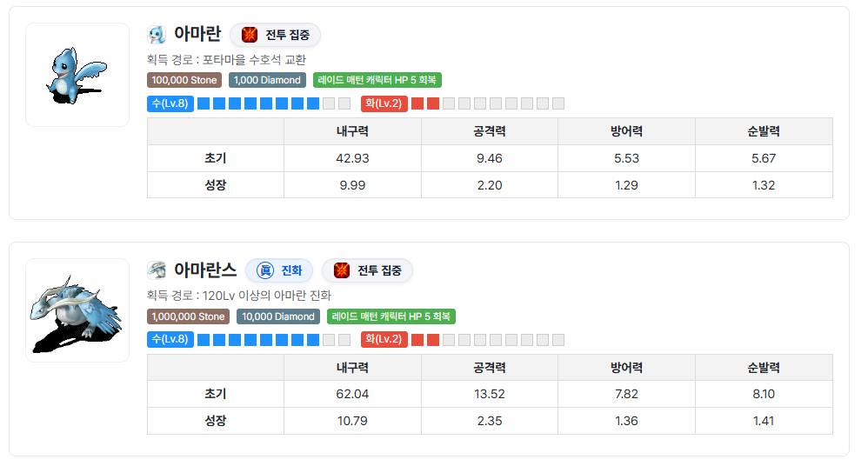Click 아마란스's red 화(Lv.2) element label

pyautogui.click(x=384, y=339)
